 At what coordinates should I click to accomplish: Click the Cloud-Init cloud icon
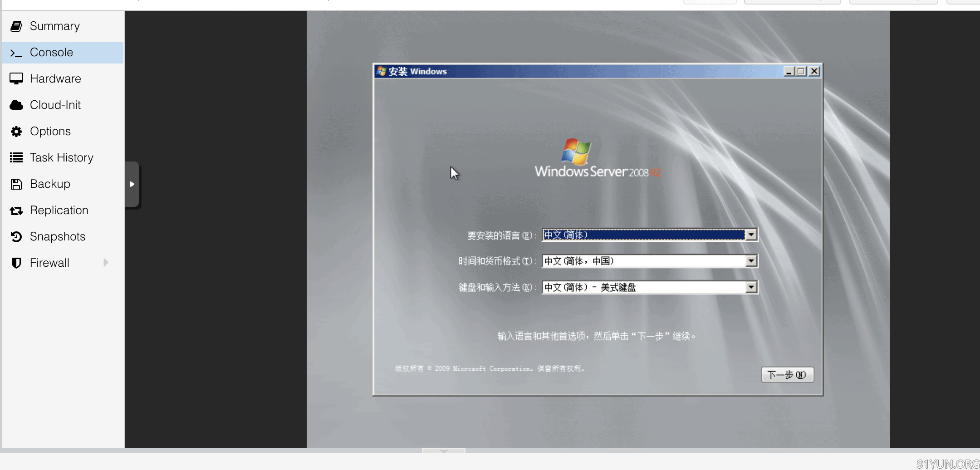pyautogui.click(x=16, y=105)
